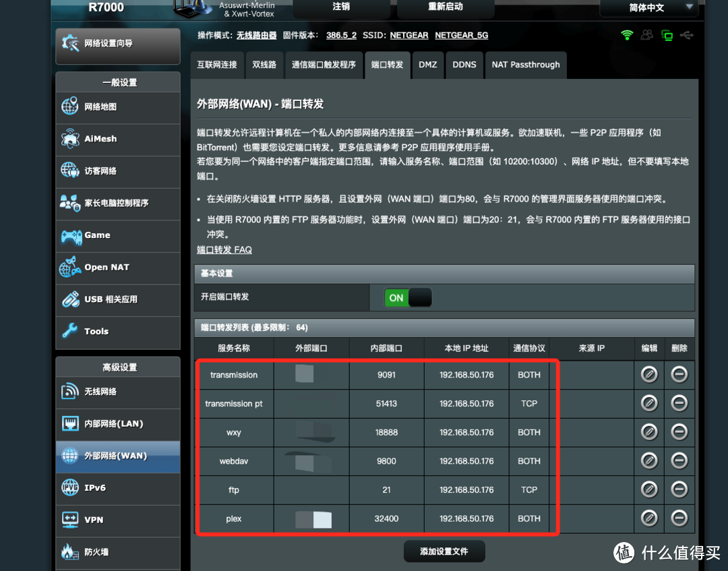Switch to the DMZ tab
Viewport: 728px width, 571px height.
(427, 65)
